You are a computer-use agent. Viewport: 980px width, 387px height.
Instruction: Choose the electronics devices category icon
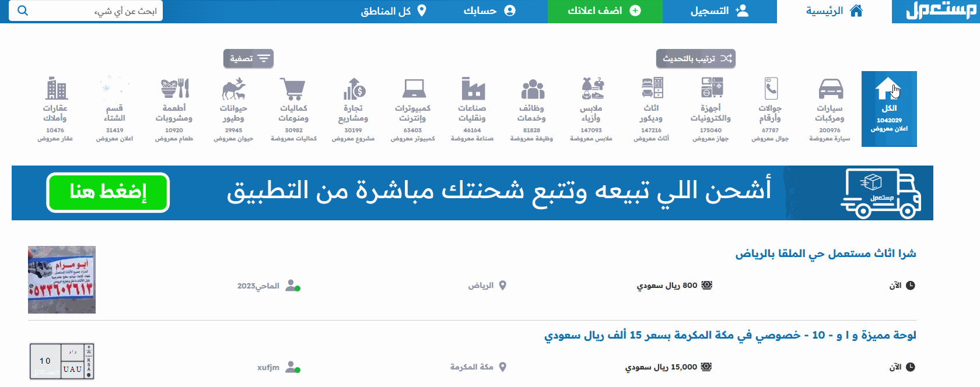coord(711,90)
